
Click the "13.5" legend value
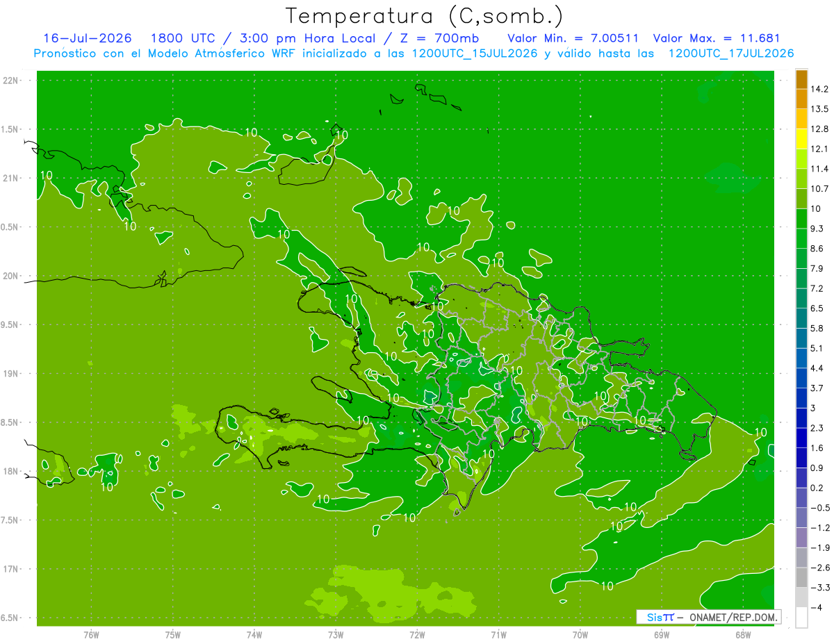[x=820, y=109]
